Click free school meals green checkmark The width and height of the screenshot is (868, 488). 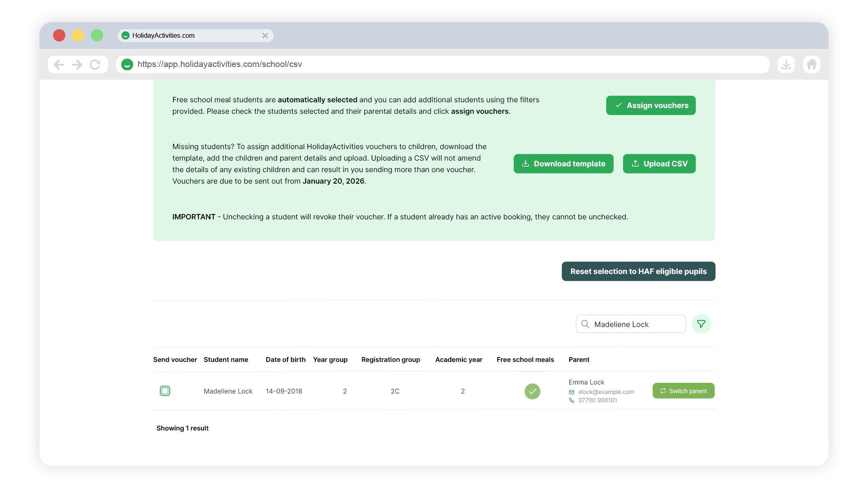pos(532,391)
